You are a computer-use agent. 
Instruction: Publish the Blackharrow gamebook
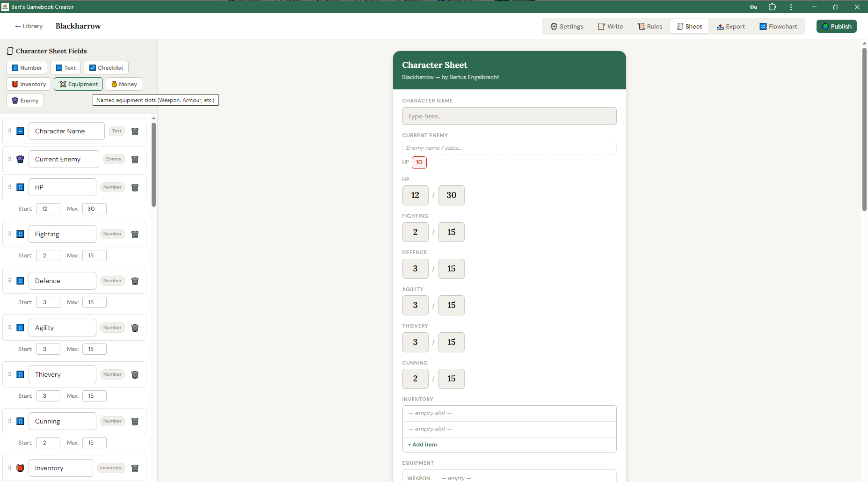837,26
